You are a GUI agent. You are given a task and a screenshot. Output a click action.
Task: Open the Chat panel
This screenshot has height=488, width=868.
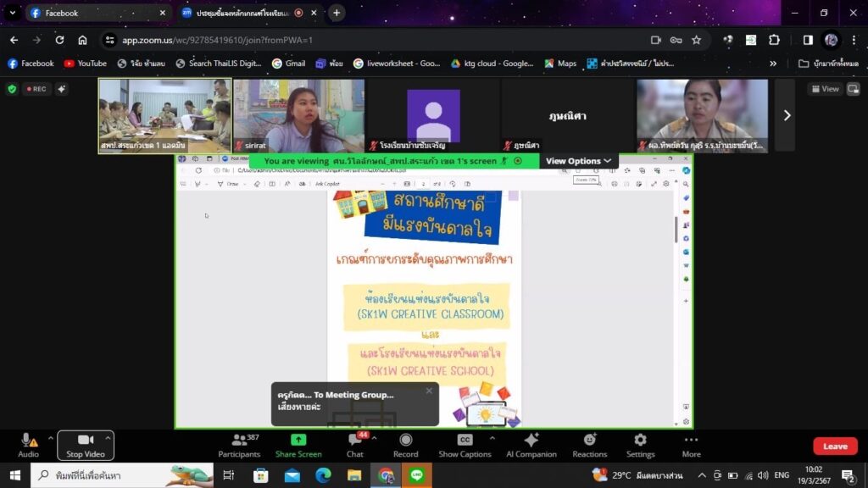355,446
